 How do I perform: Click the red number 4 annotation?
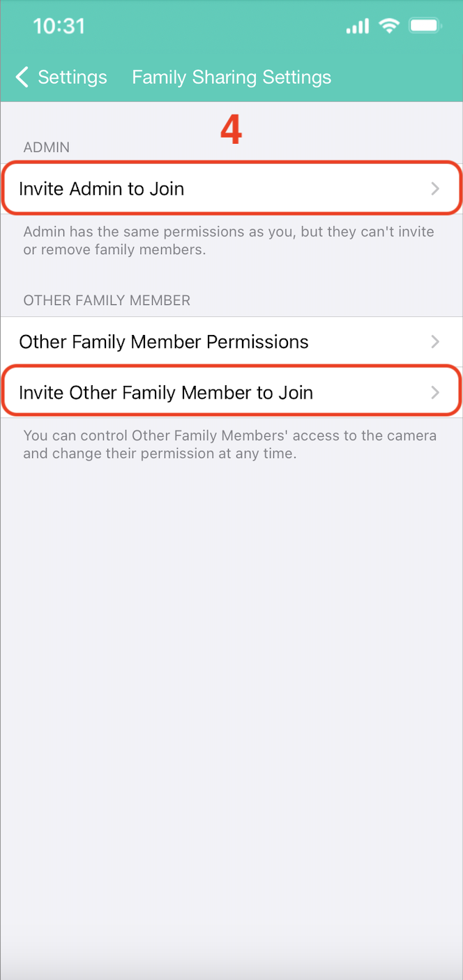231,130
